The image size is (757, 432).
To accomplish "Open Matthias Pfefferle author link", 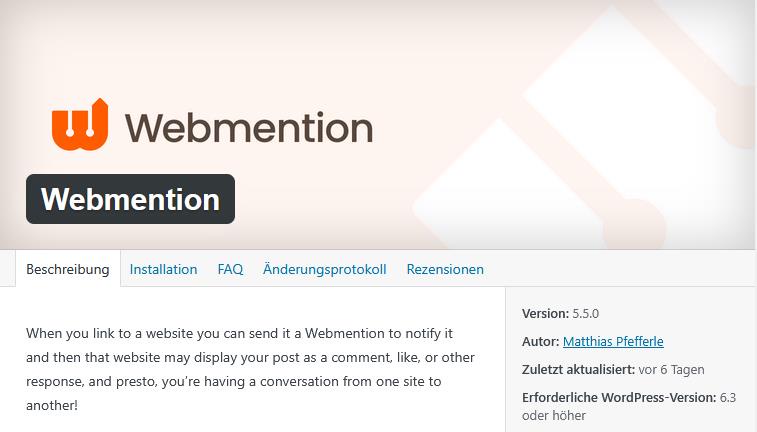I will coord(613,341).
